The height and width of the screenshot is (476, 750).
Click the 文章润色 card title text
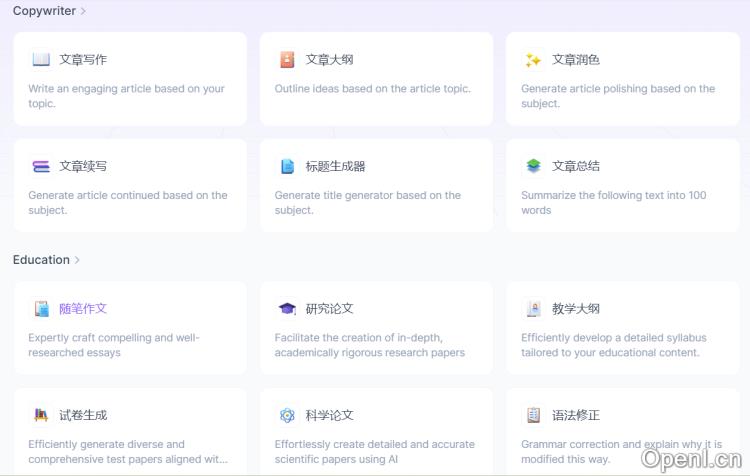(576, 60)
